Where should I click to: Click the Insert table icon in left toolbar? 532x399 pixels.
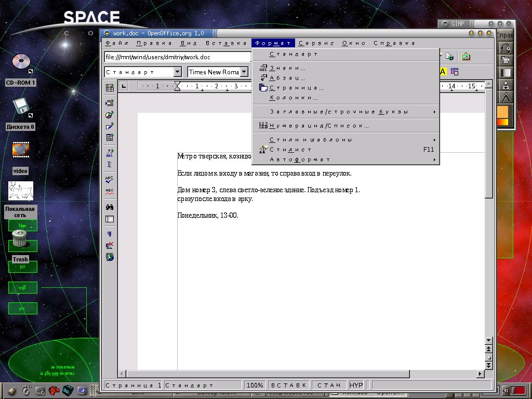coord(110,88)
